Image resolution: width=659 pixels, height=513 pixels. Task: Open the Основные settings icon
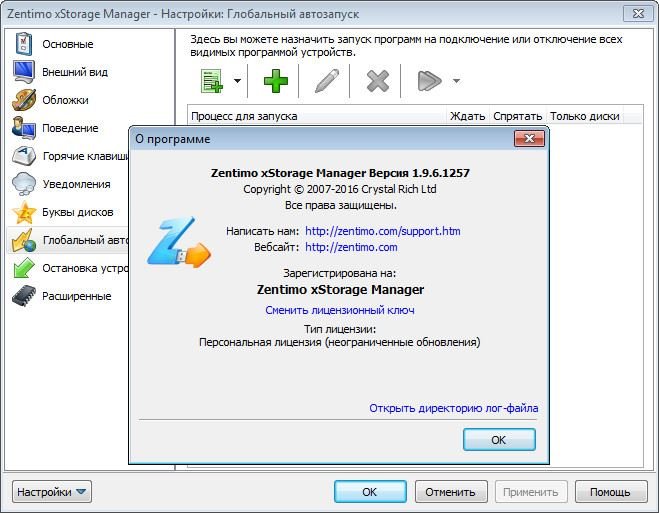(24, 44)
